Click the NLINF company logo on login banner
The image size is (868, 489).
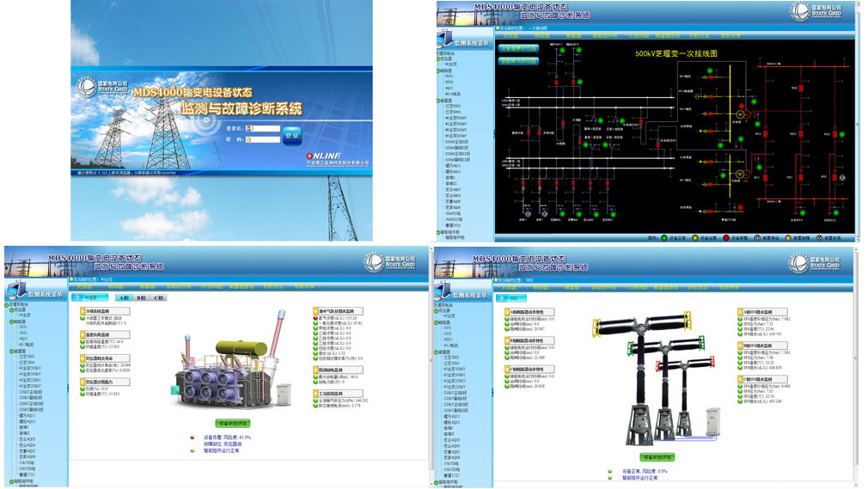pos(330,155)
